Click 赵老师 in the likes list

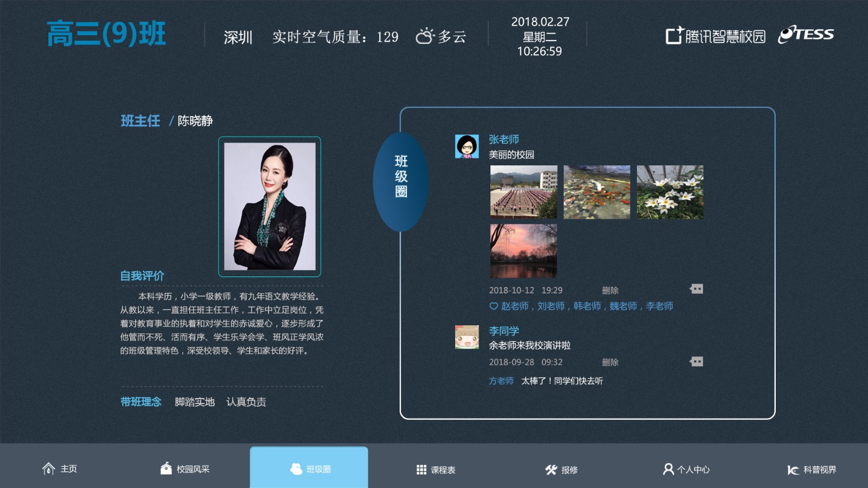coord(515,306)
